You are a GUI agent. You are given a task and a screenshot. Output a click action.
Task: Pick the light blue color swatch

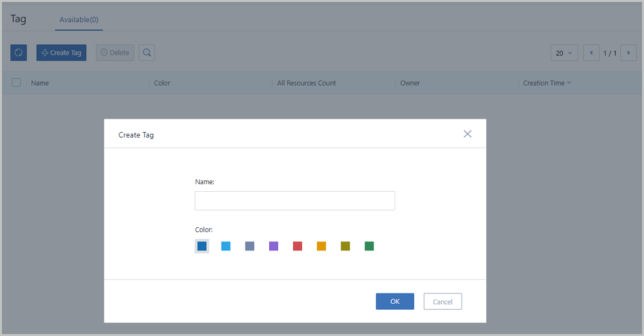click(226, 246)
